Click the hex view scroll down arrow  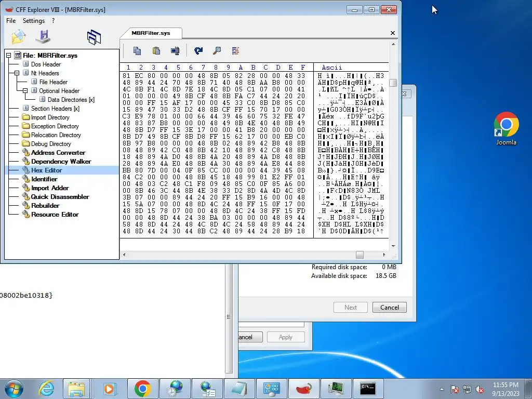click(x=393, y=246)
